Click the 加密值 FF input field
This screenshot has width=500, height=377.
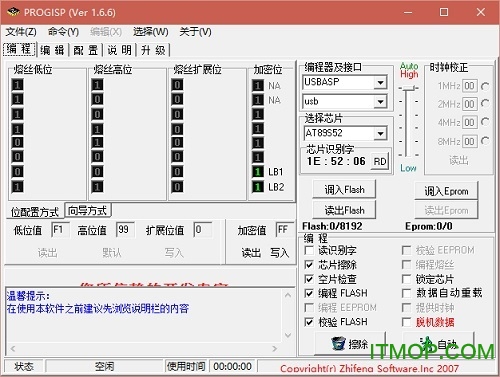pyautogui.click(x=285, y=230)
